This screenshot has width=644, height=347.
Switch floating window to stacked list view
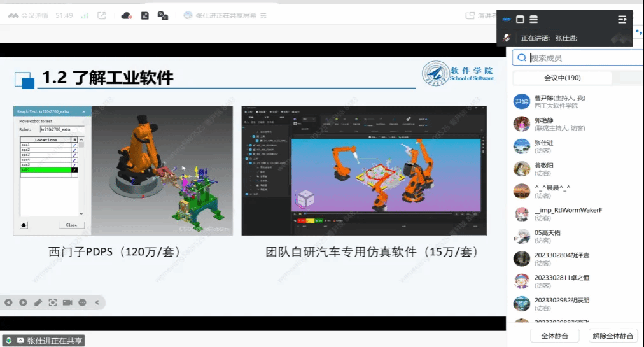click(x=534, y=20)
